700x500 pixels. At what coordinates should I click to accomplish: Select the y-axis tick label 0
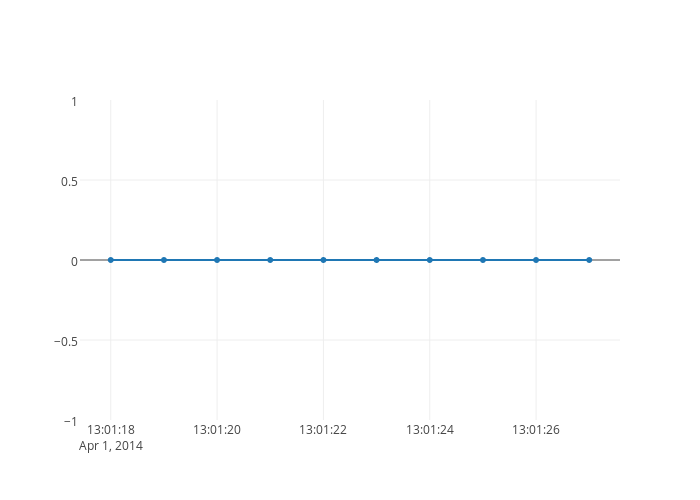coord(74,261)
